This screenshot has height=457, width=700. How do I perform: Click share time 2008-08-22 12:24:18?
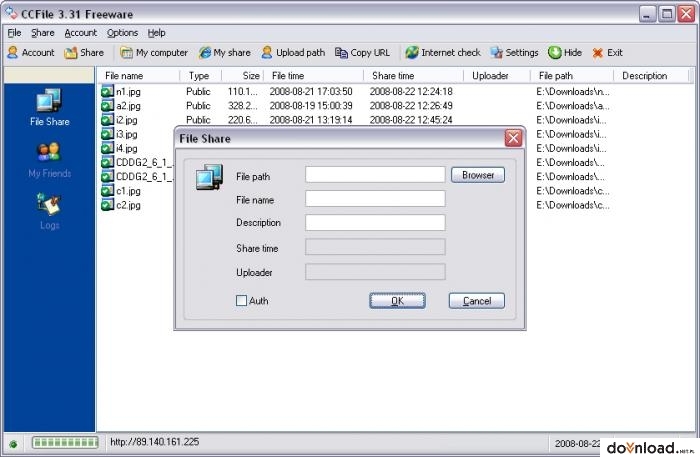point(411,91)
